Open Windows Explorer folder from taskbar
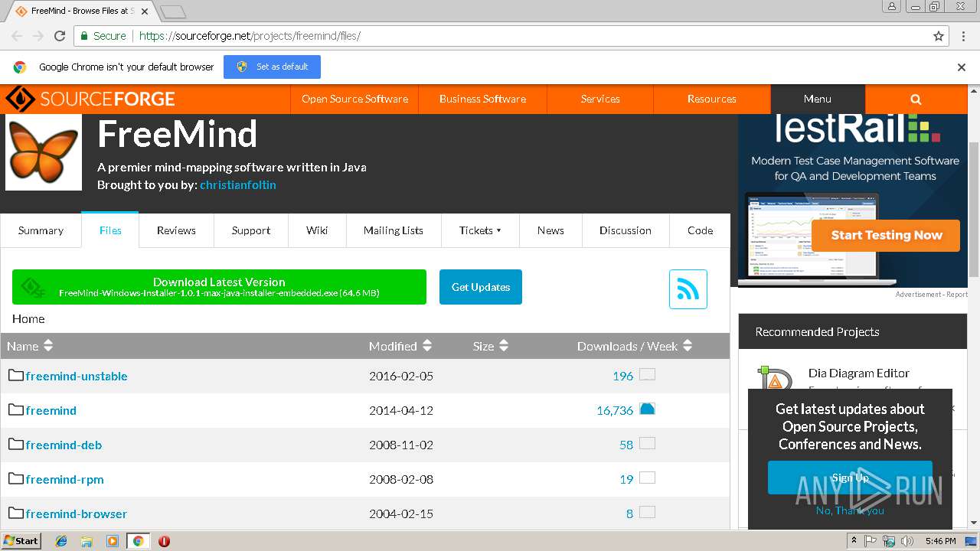 (87, 541)
